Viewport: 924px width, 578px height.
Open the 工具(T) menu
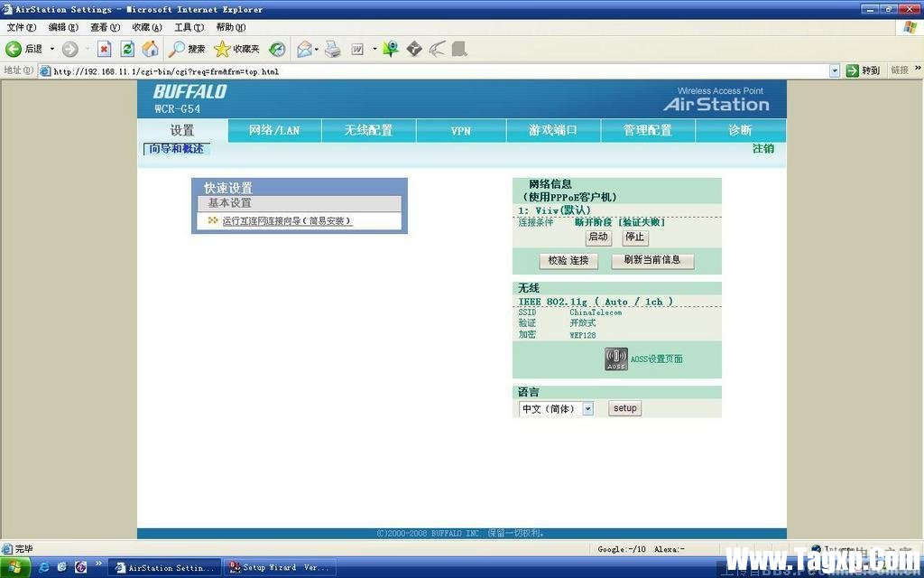point(189,27)
